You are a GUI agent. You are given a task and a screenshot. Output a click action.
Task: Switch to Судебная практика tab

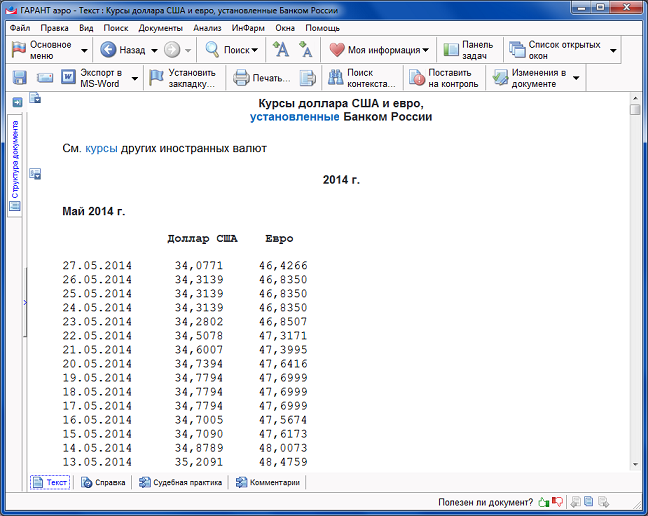tap(180, 482)
